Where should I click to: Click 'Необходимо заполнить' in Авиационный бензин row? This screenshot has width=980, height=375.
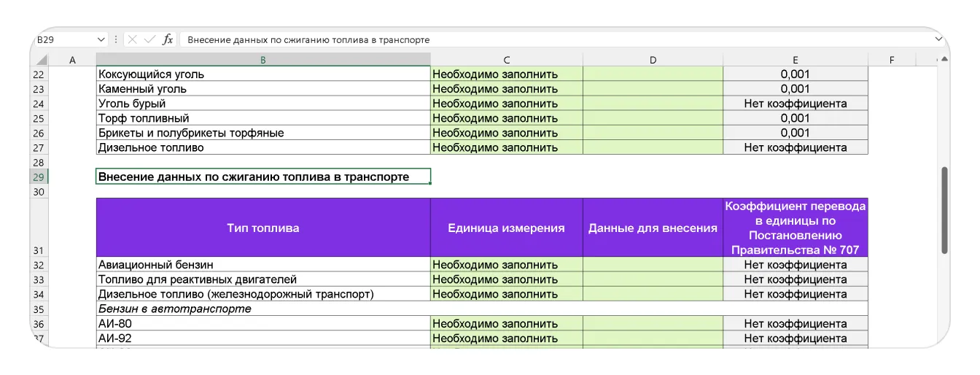click(x=507, y=265)
